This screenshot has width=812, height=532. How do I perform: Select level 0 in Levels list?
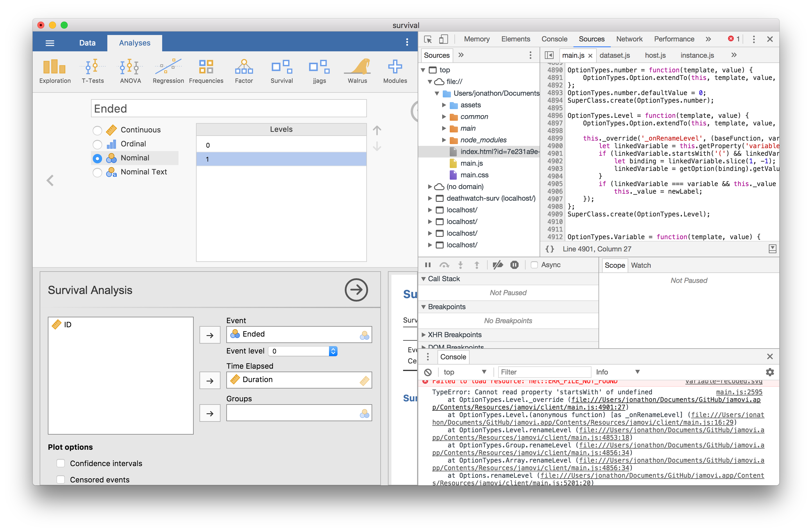(281, 145)
